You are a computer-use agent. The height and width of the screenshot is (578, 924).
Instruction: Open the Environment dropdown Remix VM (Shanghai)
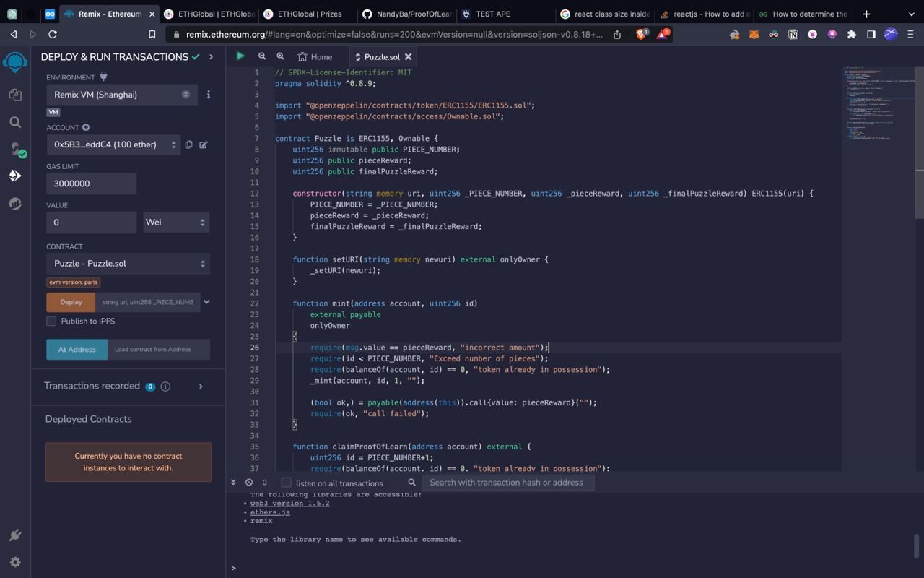coord(121,95)
